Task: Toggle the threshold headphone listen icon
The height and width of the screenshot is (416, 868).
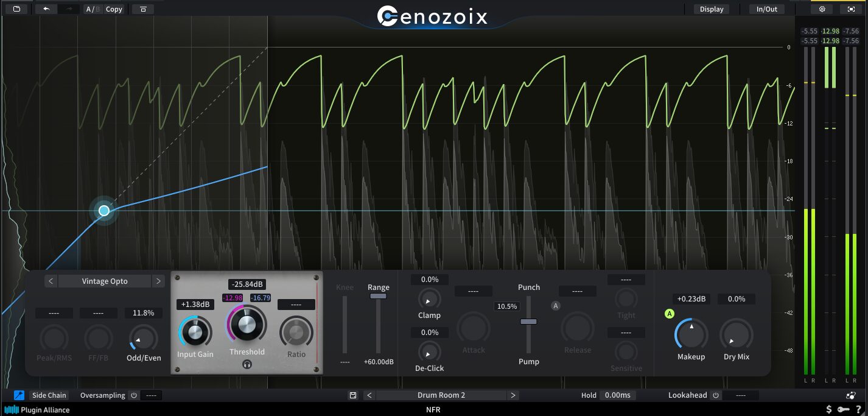Action: click(x=247, y=364)
